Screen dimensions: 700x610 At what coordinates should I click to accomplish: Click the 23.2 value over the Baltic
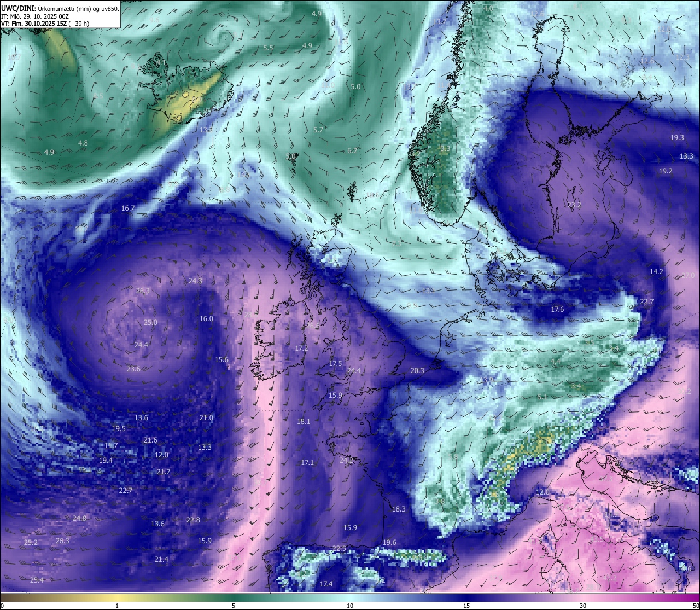(574, 205)
